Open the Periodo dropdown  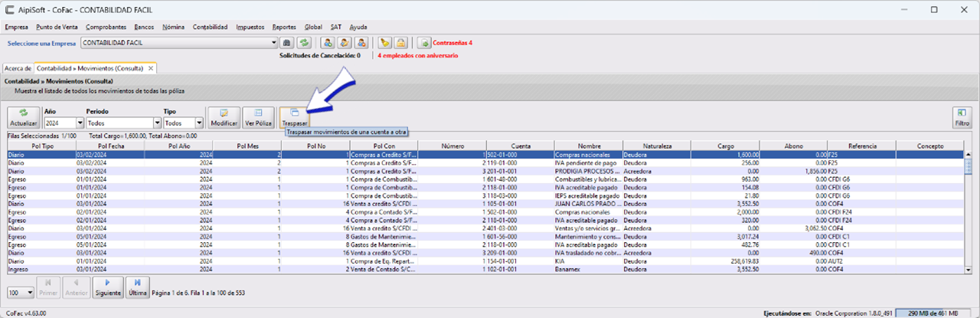pyautogui.click(x=158, y=123)
